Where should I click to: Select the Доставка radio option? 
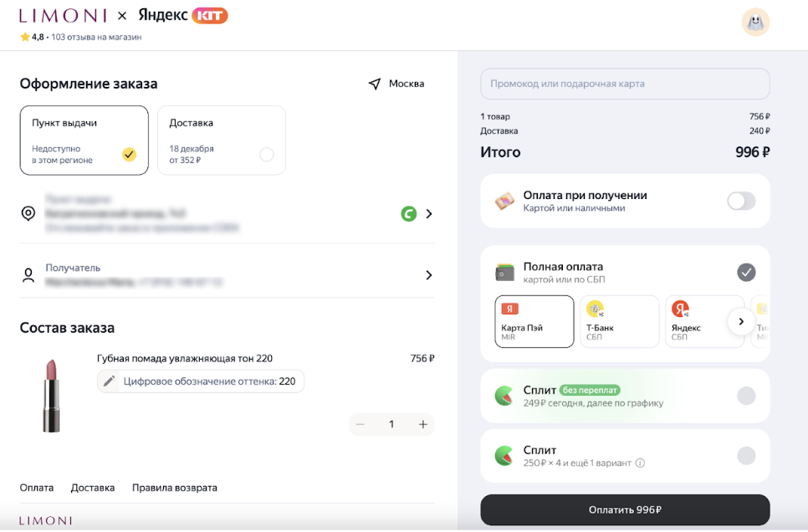(266, 155)
